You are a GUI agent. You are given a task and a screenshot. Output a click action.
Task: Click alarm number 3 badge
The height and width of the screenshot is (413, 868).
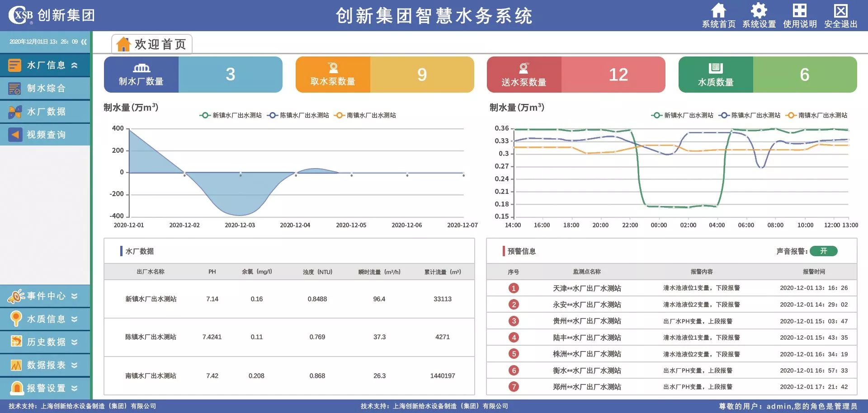(514, 321)
